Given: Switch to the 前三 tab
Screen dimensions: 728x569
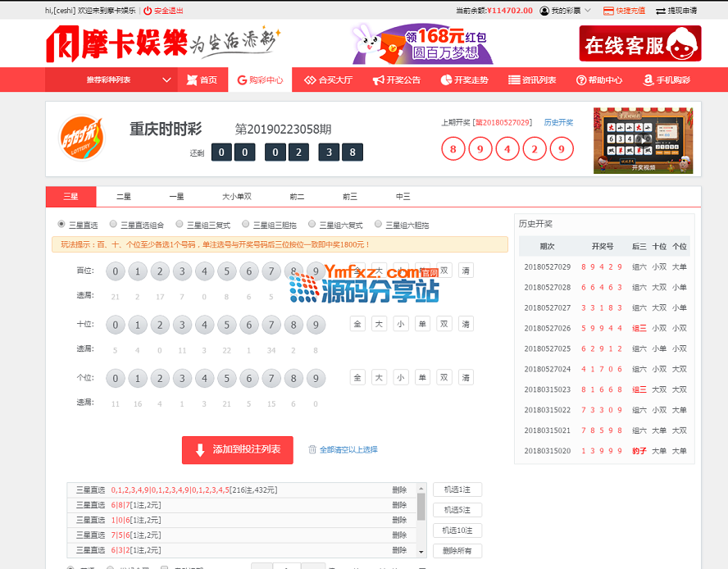Looking at the screenshot, I should [350, 197].
